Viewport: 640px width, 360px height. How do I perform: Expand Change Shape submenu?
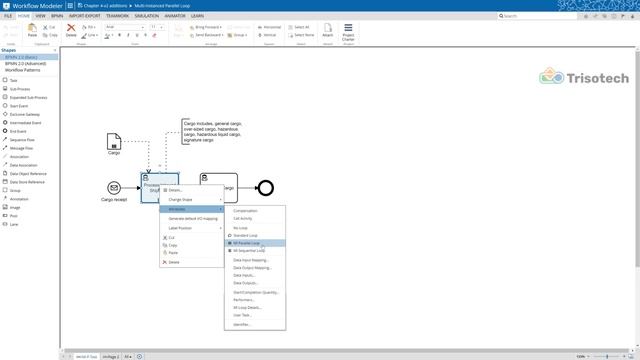pos(191,200)
